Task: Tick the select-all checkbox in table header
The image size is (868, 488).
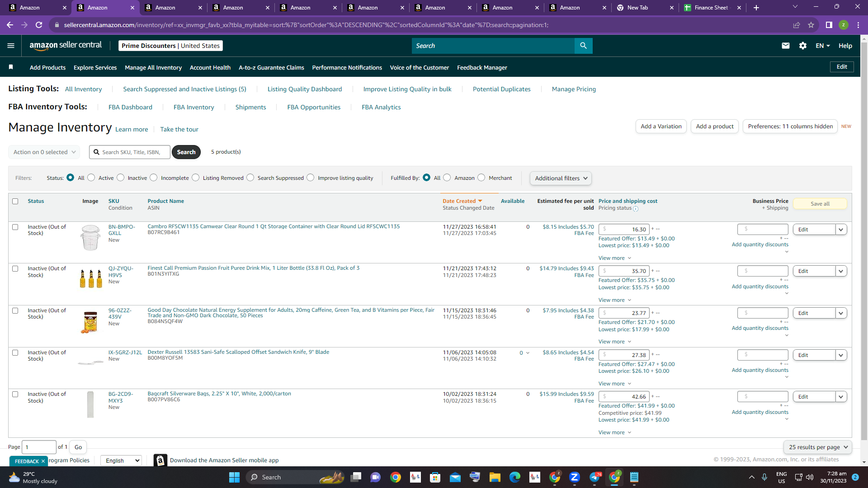Action: [x=15, y=202]
